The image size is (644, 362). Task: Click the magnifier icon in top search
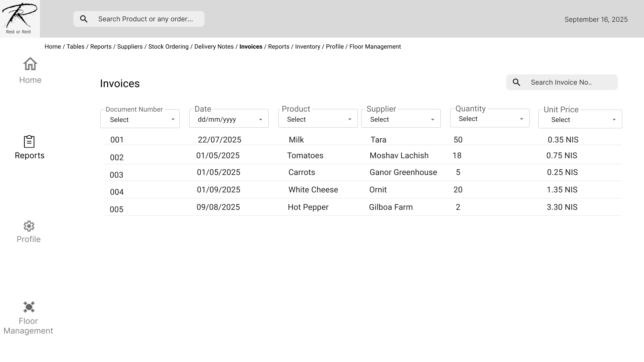(84, 19)
